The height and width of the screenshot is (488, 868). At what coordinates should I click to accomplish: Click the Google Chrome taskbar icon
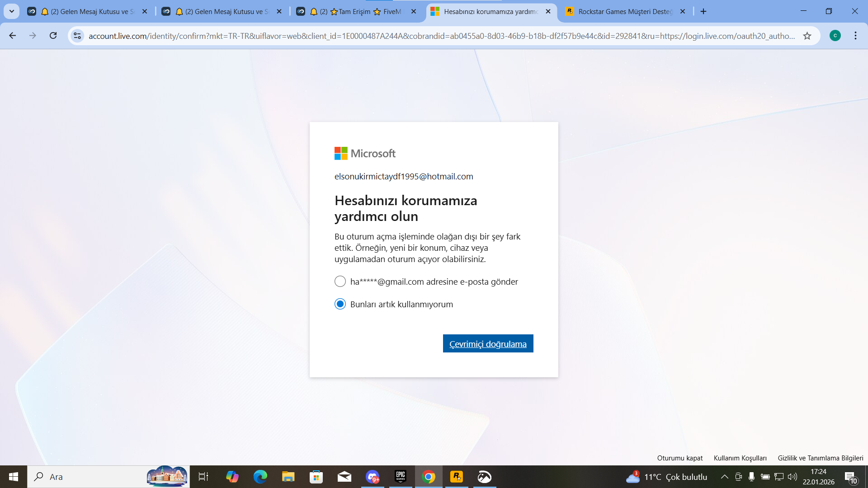click(429, 477)
